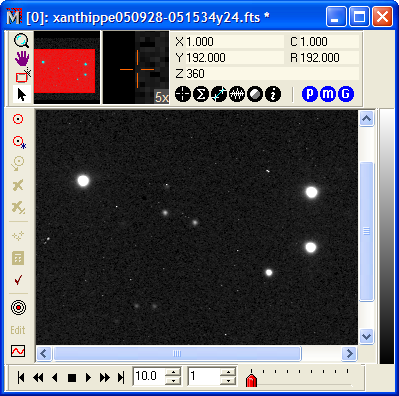This screenshot has width=399, height=396.
Task: Open the image info icon
Action: [273, 94]
